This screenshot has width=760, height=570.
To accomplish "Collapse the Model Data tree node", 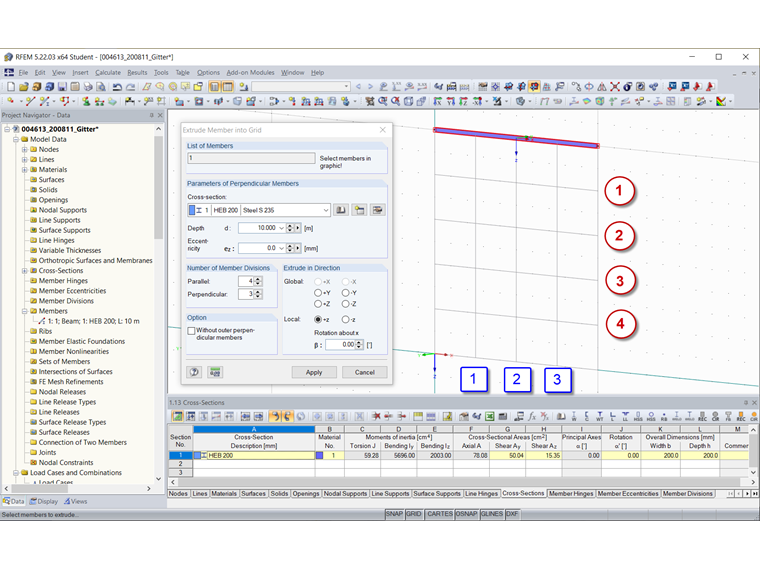I will (x=16, y=139).
